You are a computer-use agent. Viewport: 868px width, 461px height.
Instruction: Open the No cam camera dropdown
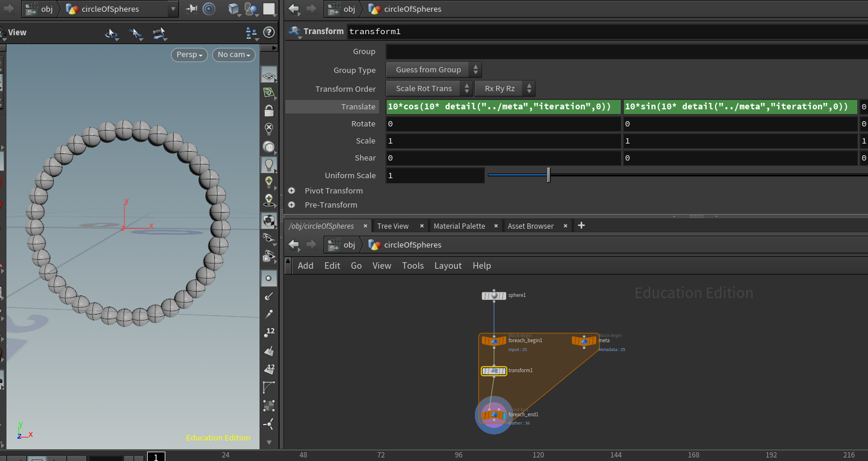(234, 55)
